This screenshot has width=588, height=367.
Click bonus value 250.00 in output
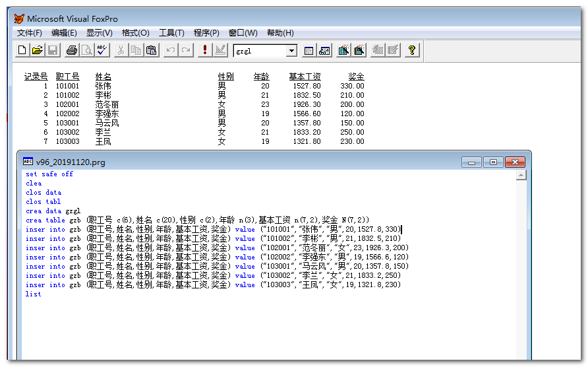point(352,132)
